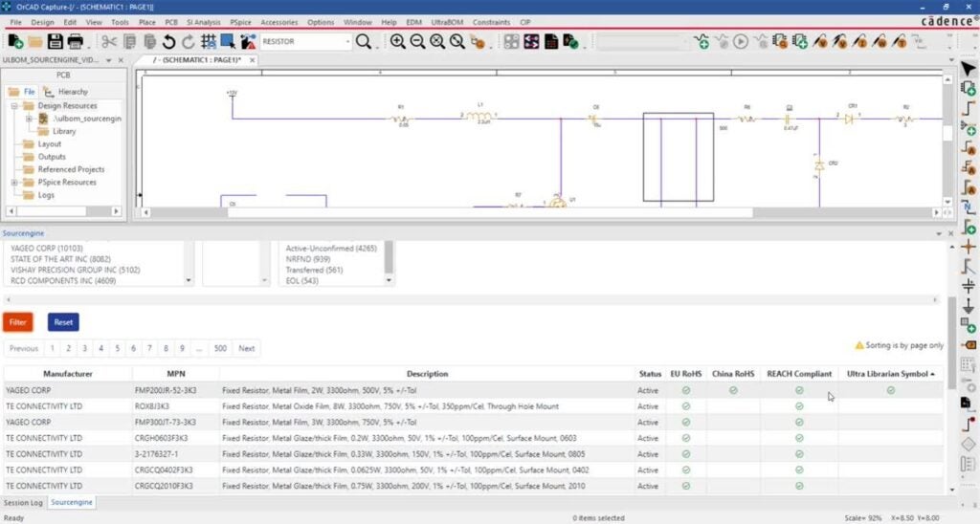Image resolution: width=980 pixels, height=524 pixels.
Task: Toggle the snap-to-grid icon
Action: click(208, 42)
